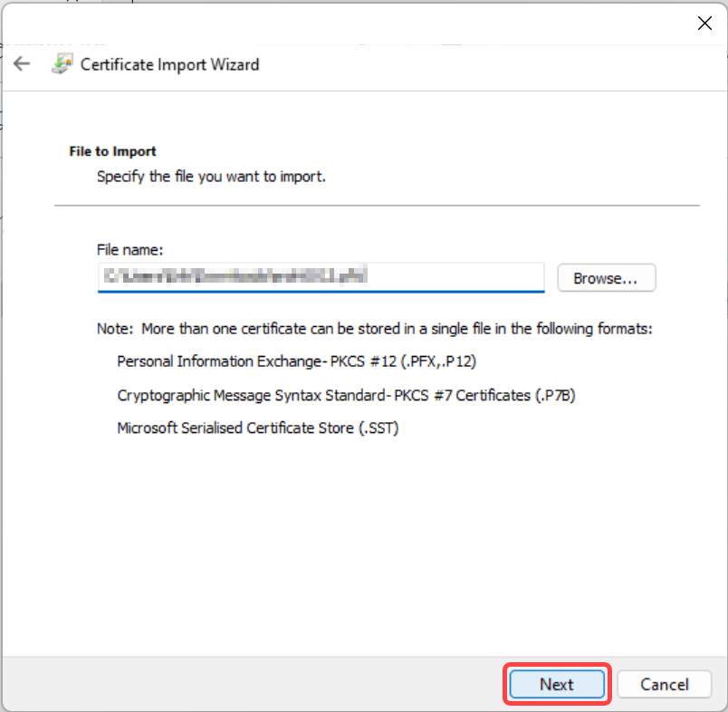Focus the File name input field

[x=321, y=277]
